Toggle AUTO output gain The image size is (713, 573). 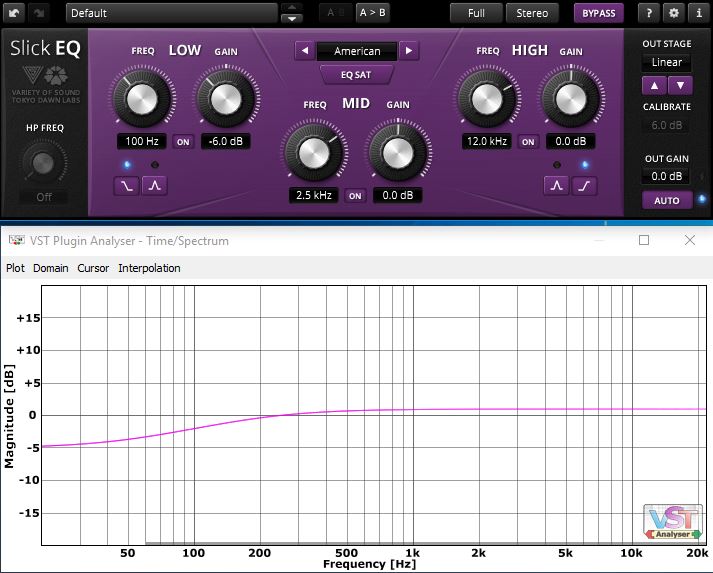click(x=667, y=201)
